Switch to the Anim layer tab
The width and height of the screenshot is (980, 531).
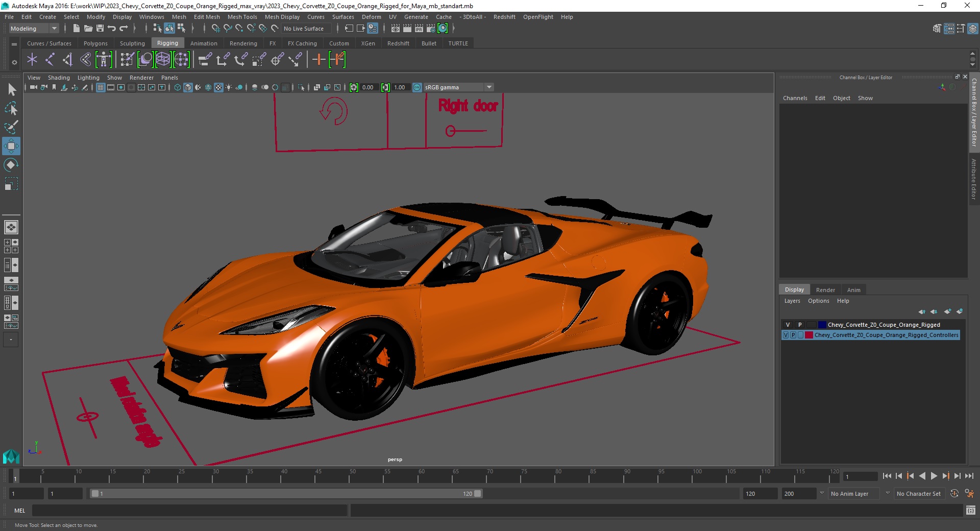tap(853, 290)
